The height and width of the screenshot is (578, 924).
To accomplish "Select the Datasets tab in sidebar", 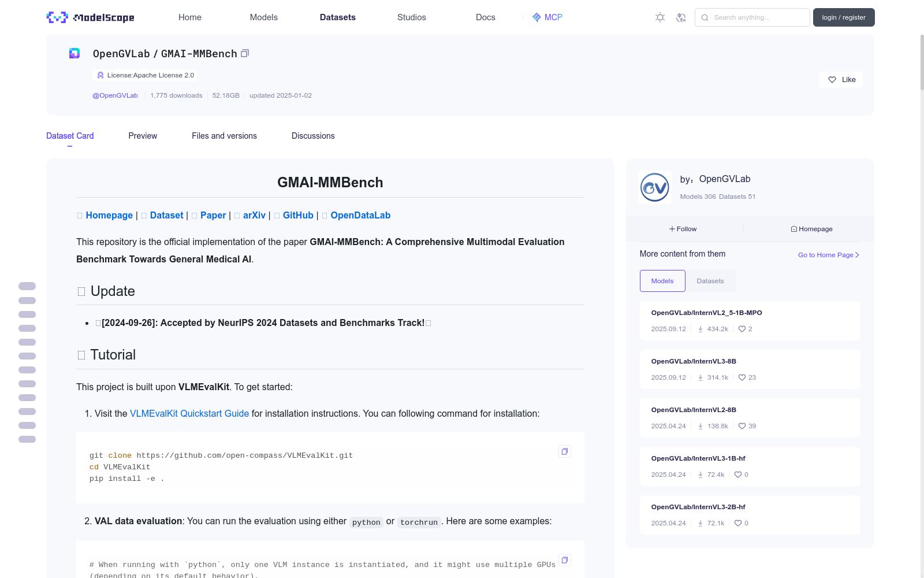I will [710, 281].
